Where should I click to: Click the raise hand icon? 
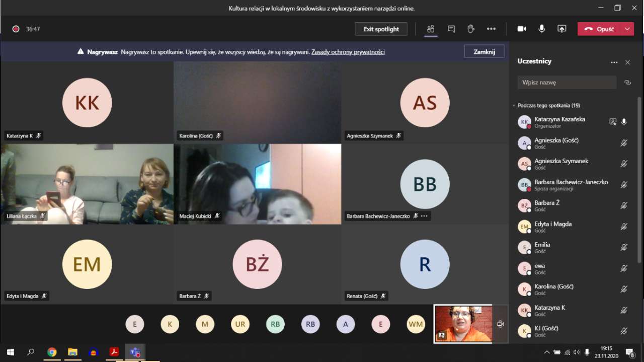(471, 29)
